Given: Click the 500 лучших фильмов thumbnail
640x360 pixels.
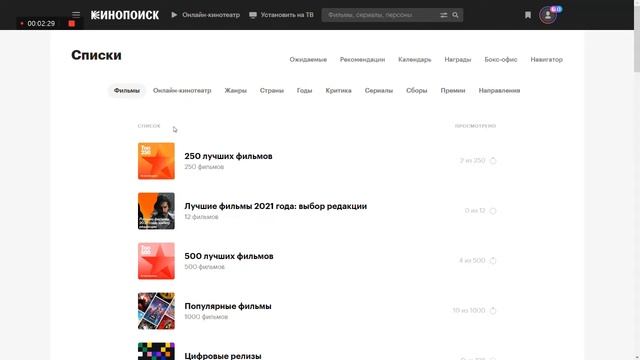Looking at the screenshot, I should point(156,261).
